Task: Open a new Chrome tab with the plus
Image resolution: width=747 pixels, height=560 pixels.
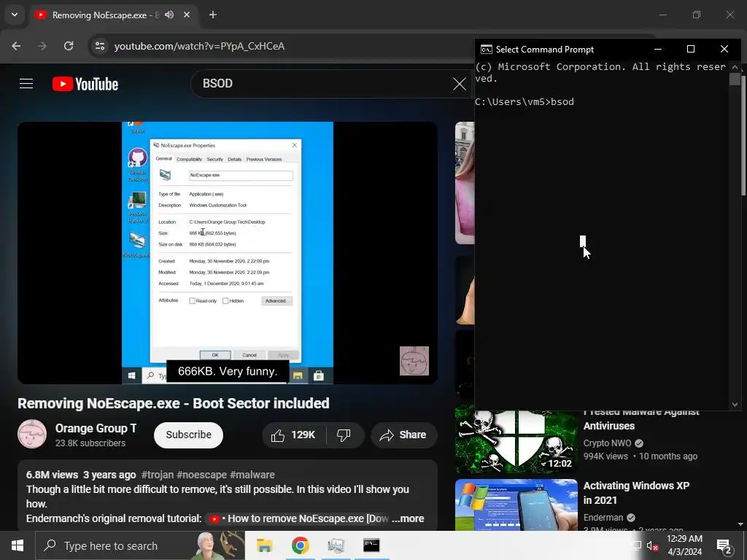Action: 213,15
